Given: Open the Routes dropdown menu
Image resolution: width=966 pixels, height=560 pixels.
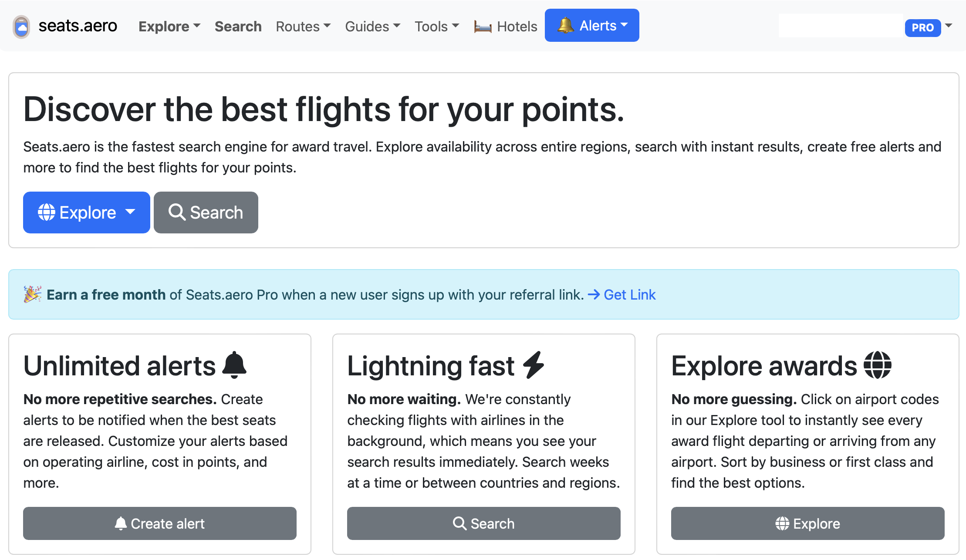Looking at the screenshot, I should click(x=303, y=27).
